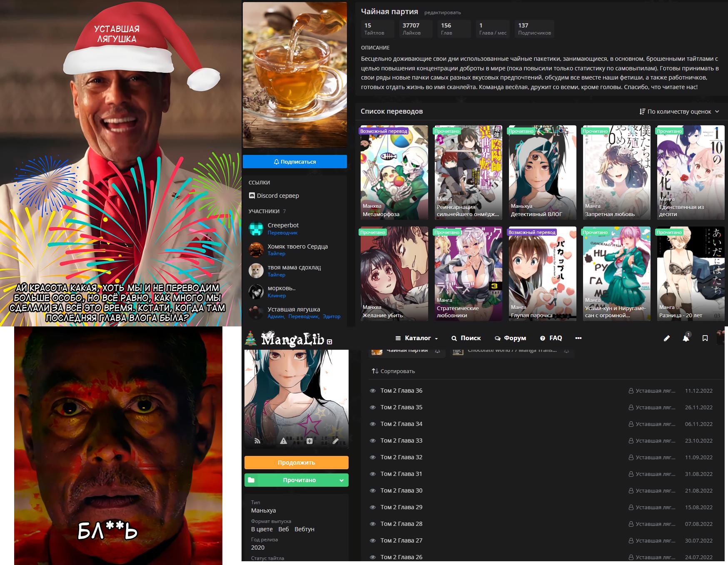Open the Детективный ВЛОГ cover
The image size is (728, 565).
[x=542, y=172]
